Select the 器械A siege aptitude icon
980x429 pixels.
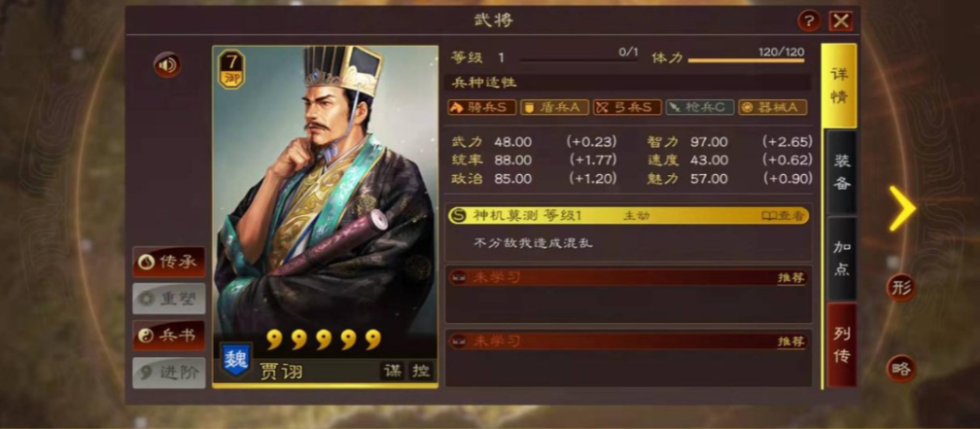(773, 108)
